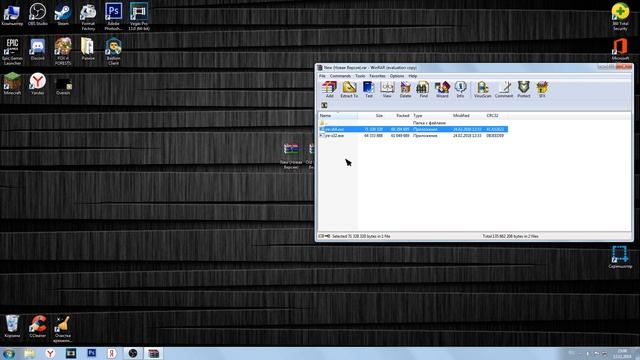Image resolution: width=640 pixels, height=360 pixels.
Task: Open the File menu in WinRAR
Action: pos(322,76)
